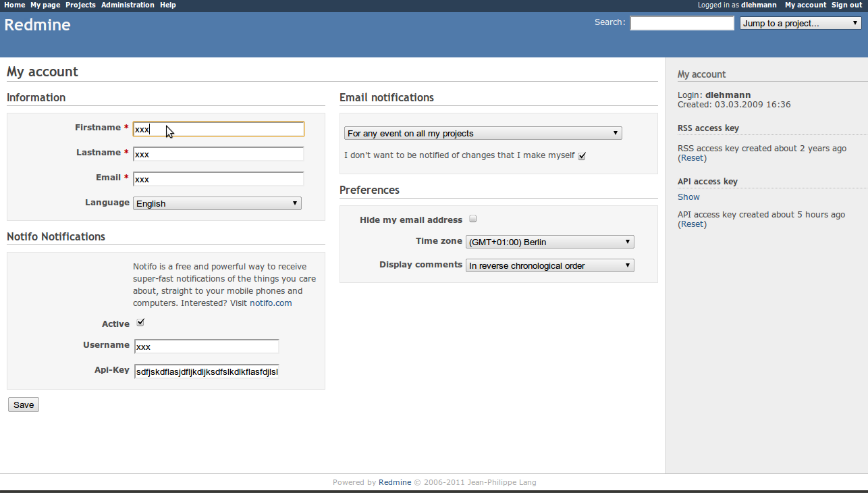Open the Language dropdown
This screenshot has height=493, width=868.
point(217,203)
